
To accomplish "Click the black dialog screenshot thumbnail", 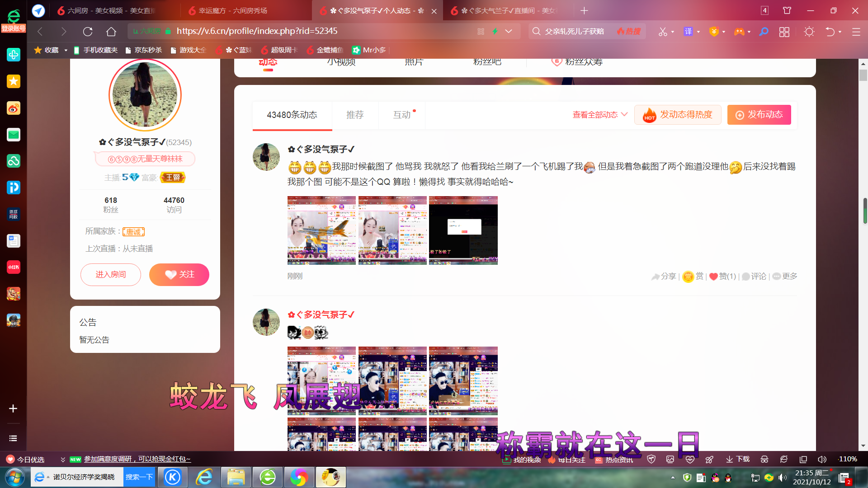I will pos(463,230).
